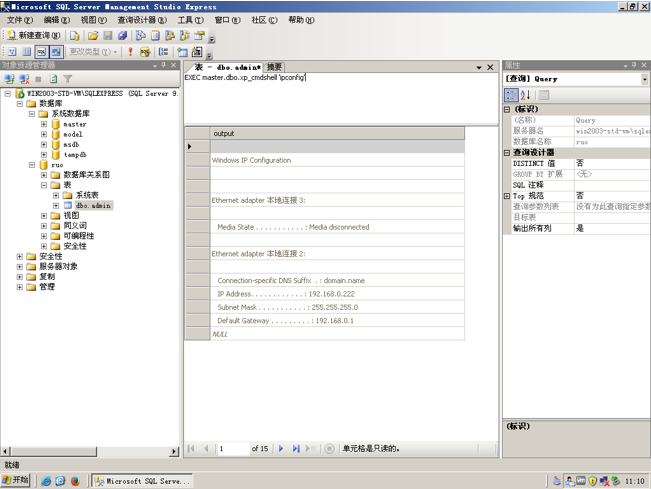Click the 'Windows IP Configuration' result cell
Image resolution: width=651 pixels, height=489 pixels.
click(337, 160)
